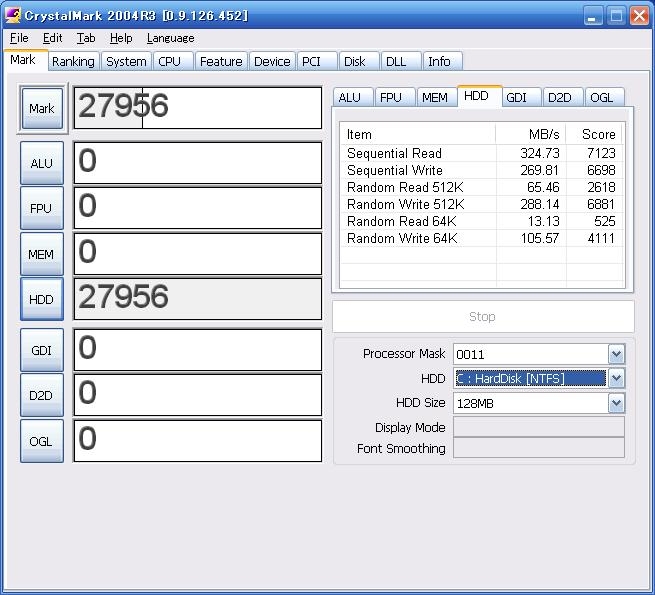This screenshot has height=595, width=655.
Task: Minimize the CrystalMark window
Action: click(593, 16)
